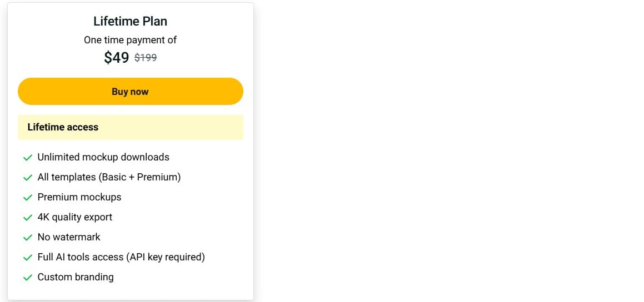Click checkmark beside Custom branding
This screenshot has height=302, width=644.
click(27, 278)
